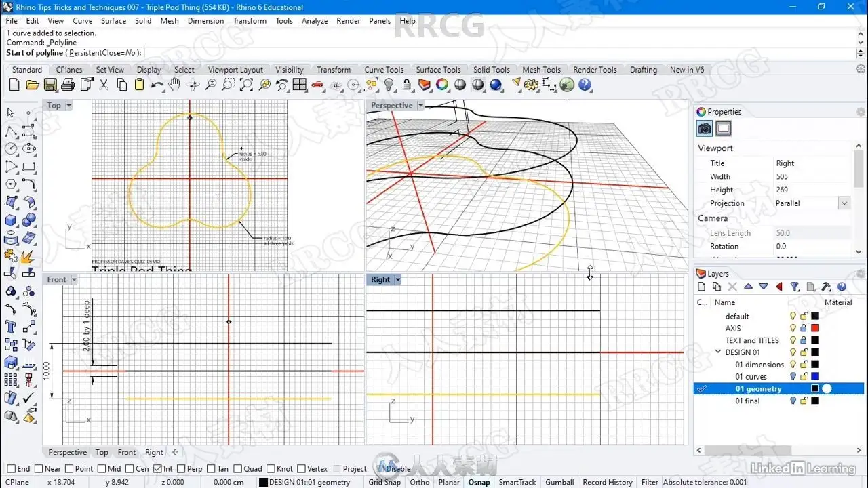868x488 pixels.
Task: Select the arrow pointer tool in left sidebar
Action: (x=11, y=113)
